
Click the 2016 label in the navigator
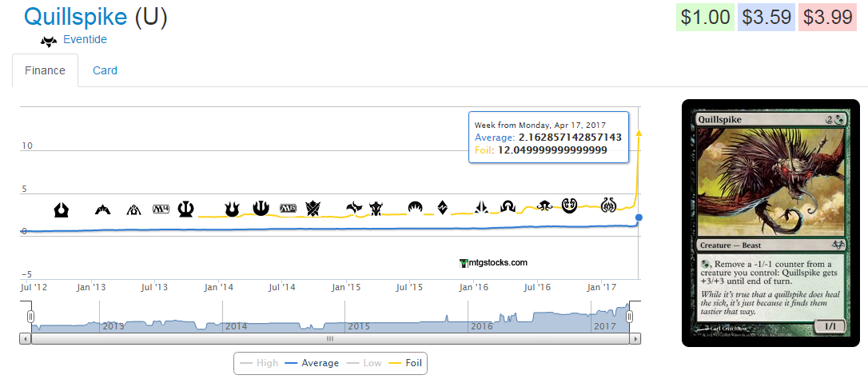(482, 326)
